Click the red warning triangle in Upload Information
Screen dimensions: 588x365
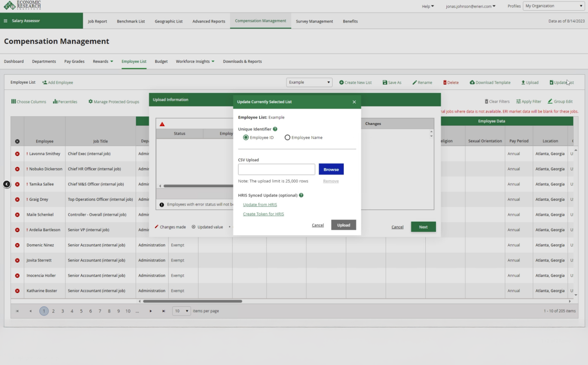pyautogui.click(x=162, y=124)
